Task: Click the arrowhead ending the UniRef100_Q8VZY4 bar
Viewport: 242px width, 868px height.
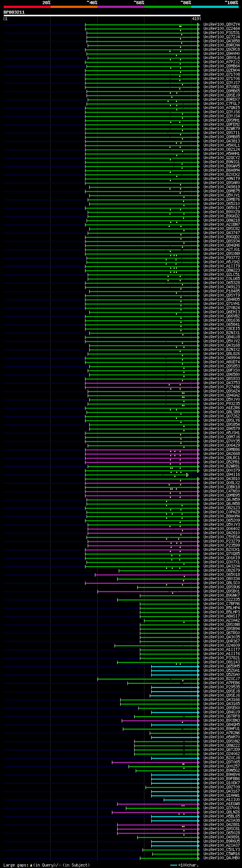Action: pyautogui.click(x=199, y=25)
